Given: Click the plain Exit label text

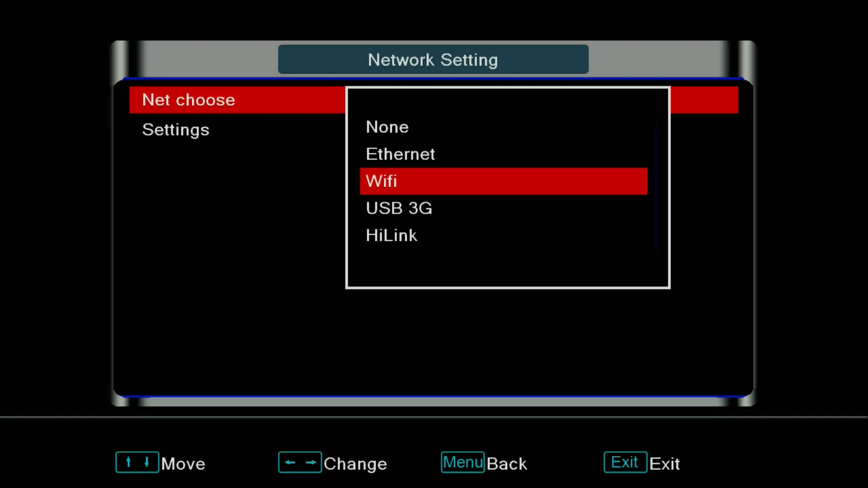Looking at the screenshot, I should click(664, 464).
